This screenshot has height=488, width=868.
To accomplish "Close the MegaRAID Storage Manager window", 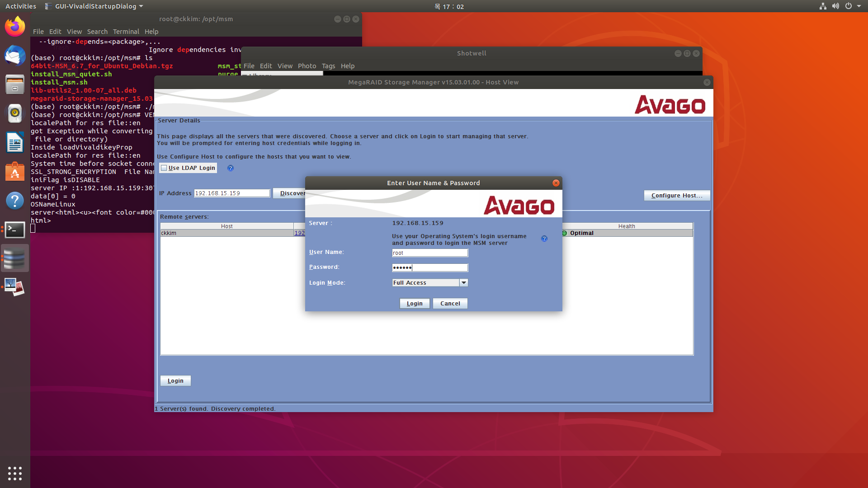I will pos(707,82).
